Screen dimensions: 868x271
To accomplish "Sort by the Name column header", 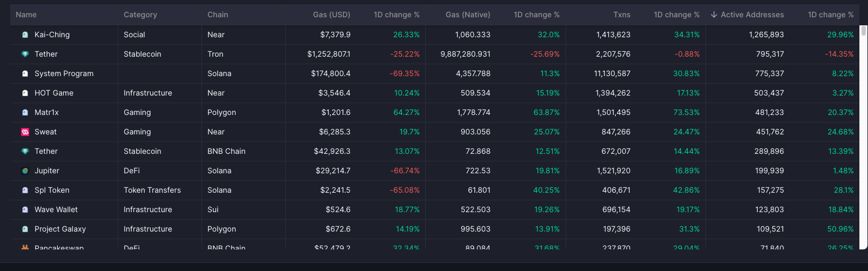I will click(x=26, y=15).
